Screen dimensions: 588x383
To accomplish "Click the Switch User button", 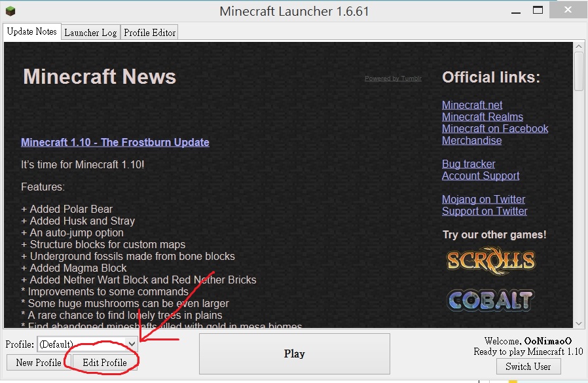I will tap(528, 367).
